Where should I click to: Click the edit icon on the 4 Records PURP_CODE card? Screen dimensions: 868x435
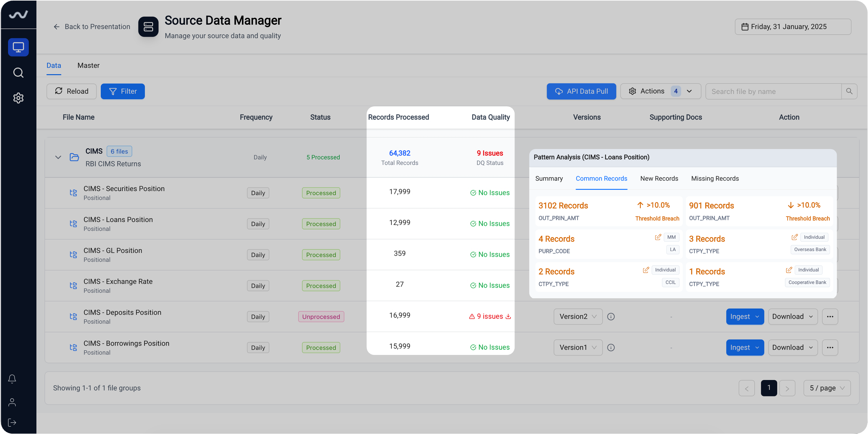(x=658, y=237)
